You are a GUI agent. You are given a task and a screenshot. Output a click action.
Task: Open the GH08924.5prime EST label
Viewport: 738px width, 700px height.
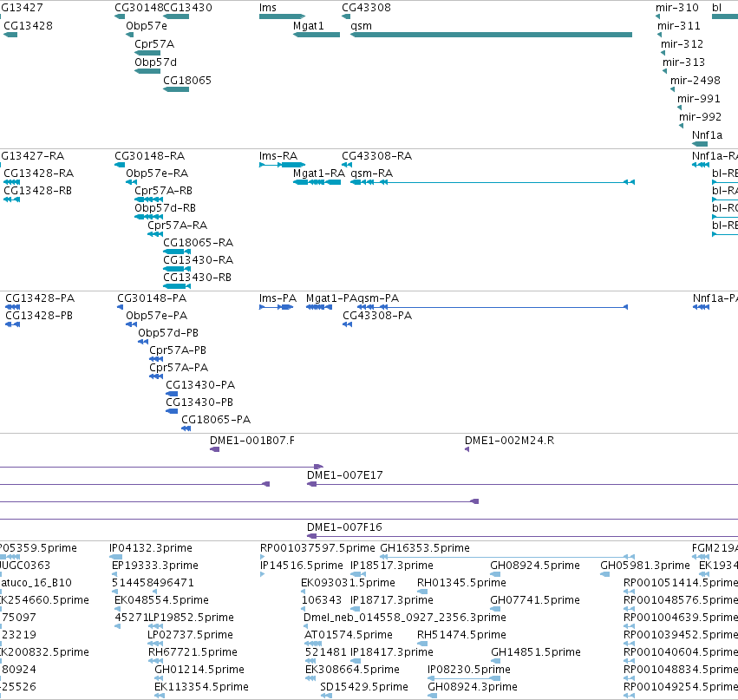(535, 566)
